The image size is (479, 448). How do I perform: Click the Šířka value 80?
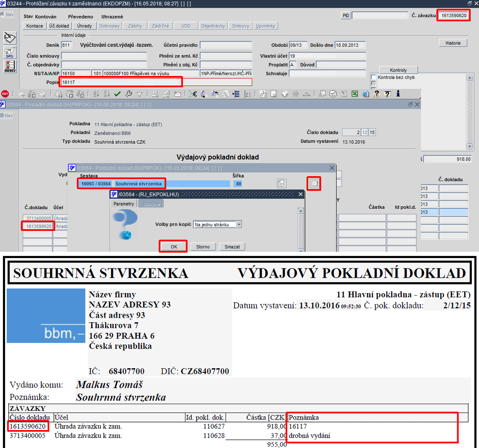click(x=238, y=184)
